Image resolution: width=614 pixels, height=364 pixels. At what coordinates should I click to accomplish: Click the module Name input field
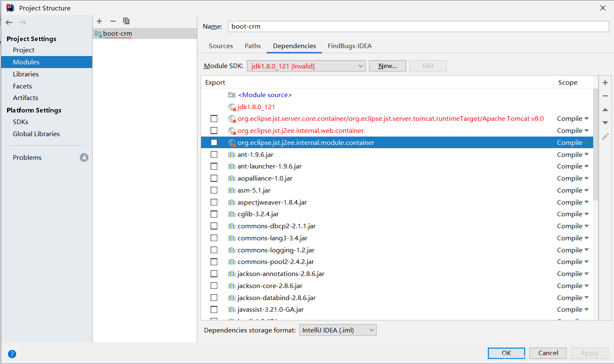pos(418,27)
